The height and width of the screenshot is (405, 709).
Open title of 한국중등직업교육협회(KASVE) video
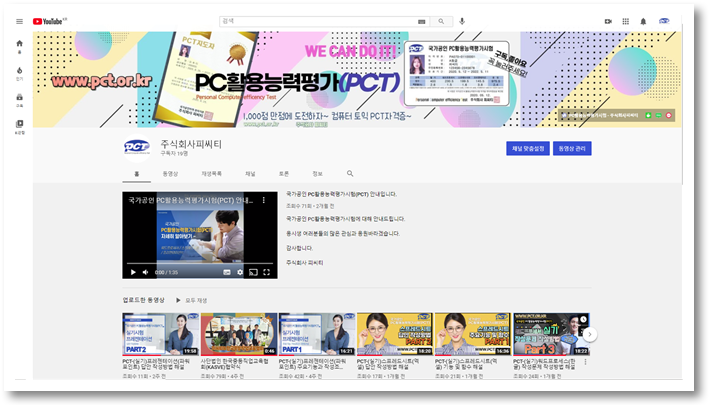pyautogui.click(x=234, y=364)
